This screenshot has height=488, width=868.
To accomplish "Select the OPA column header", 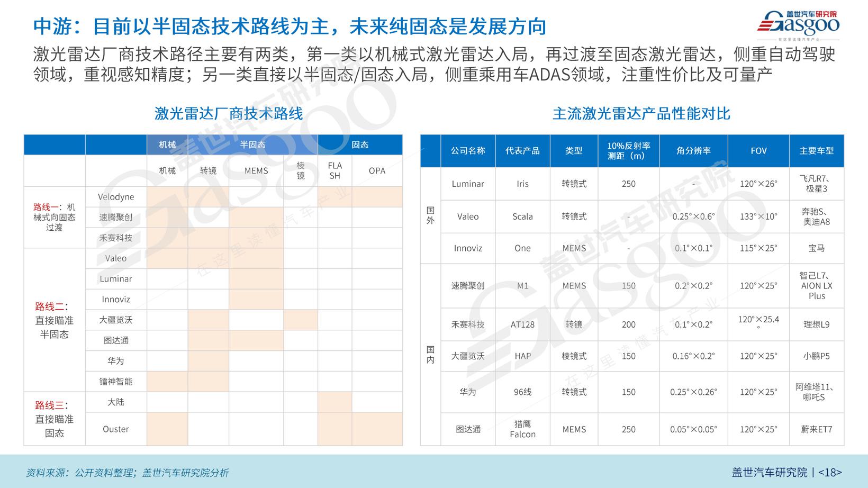I will [377, 170].
